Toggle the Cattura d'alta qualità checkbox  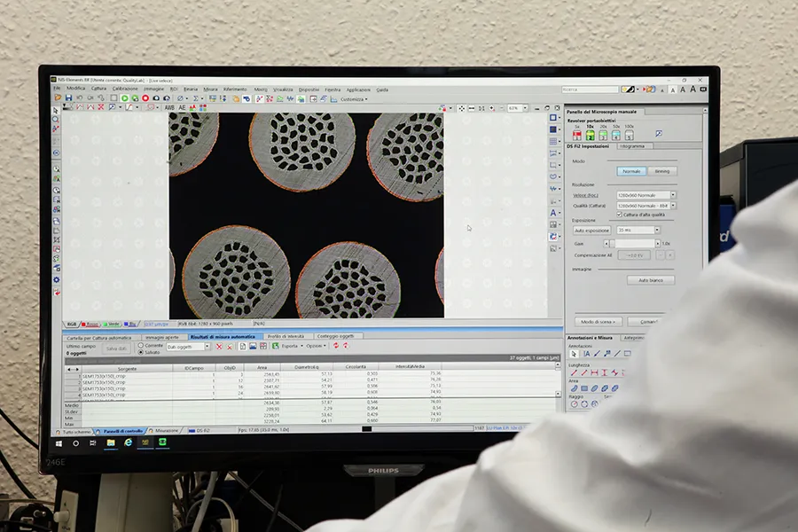point(619,215)
